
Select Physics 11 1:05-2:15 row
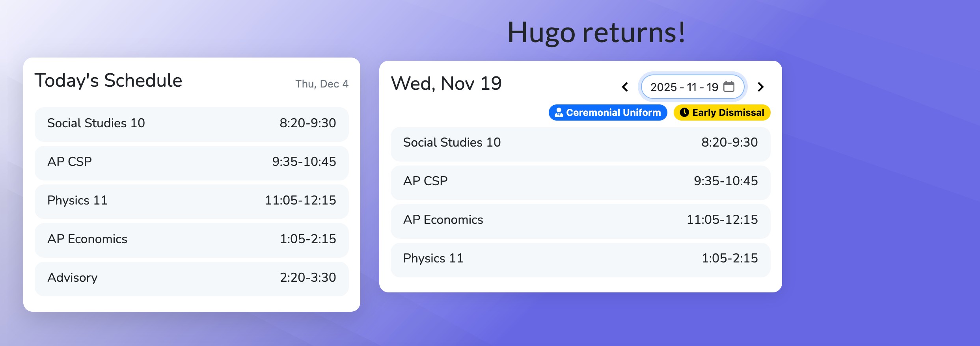[x=580, y=259]
